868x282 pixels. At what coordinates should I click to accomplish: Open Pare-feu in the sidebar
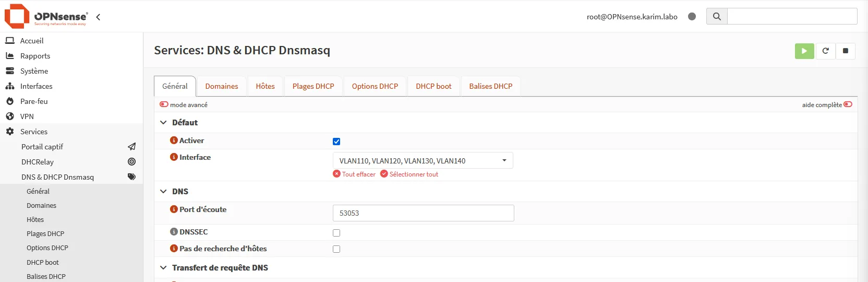[x=34, y=101]
